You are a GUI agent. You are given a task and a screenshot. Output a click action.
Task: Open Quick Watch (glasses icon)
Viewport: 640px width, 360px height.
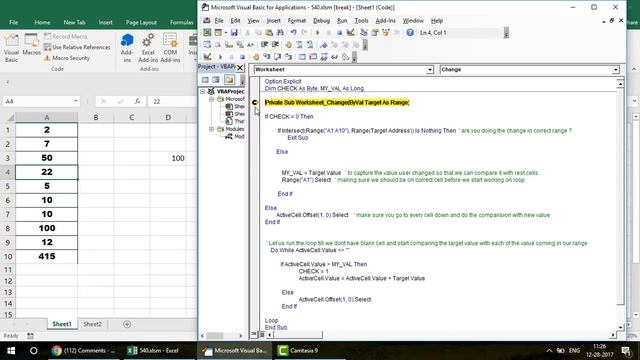pos(335,57)
